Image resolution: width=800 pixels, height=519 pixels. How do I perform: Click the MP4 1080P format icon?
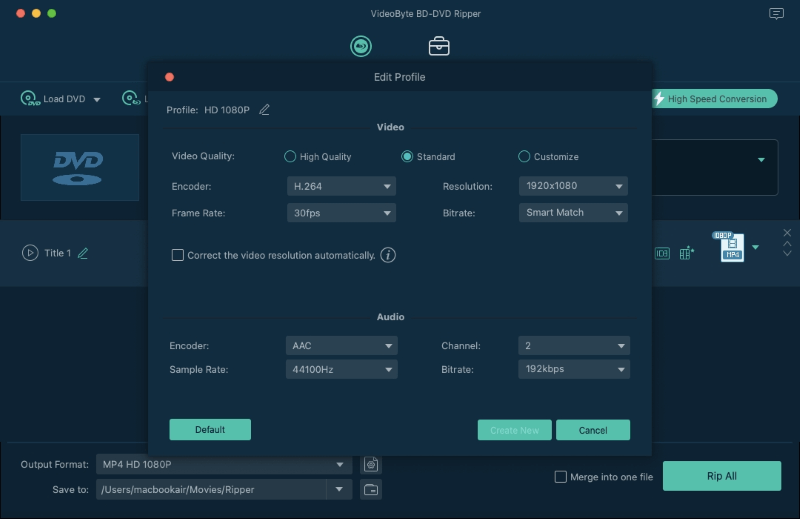point(730,247)
